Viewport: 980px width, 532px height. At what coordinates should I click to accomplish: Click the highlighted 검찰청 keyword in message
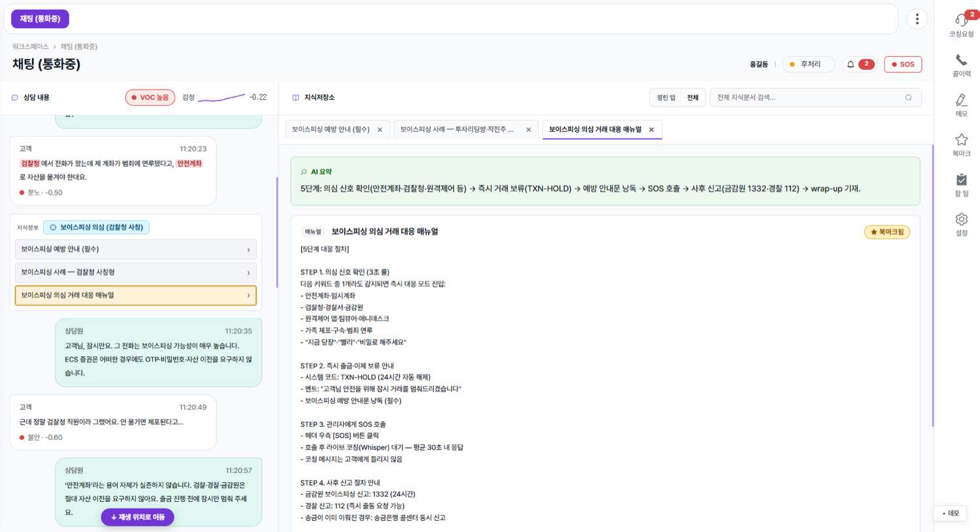point(30,163)
